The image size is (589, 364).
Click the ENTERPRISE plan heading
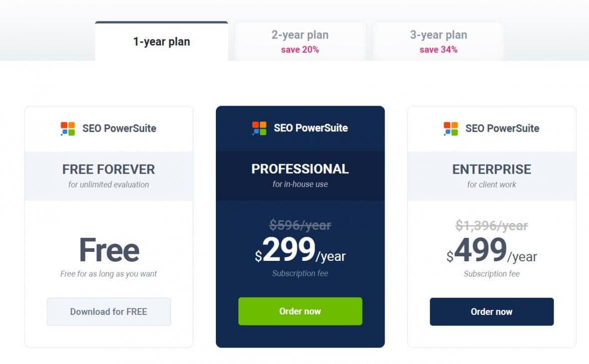pyautogui.click(x=491, y=169)
